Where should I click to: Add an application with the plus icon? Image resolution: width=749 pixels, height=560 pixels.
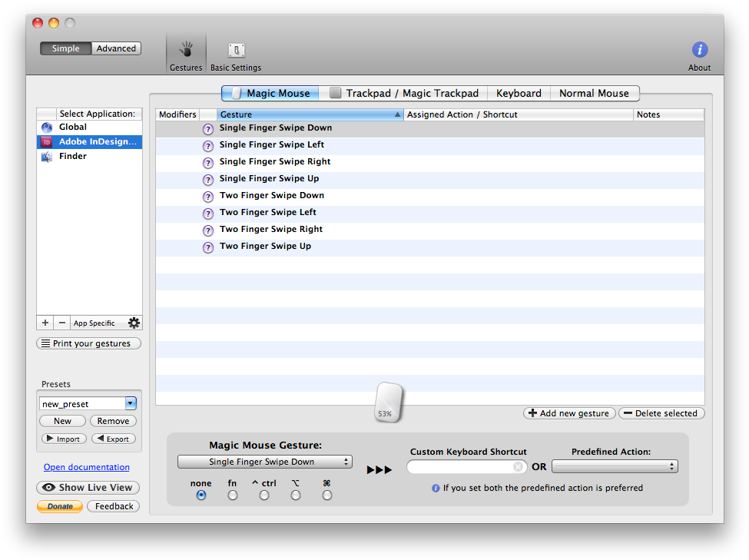45,323
